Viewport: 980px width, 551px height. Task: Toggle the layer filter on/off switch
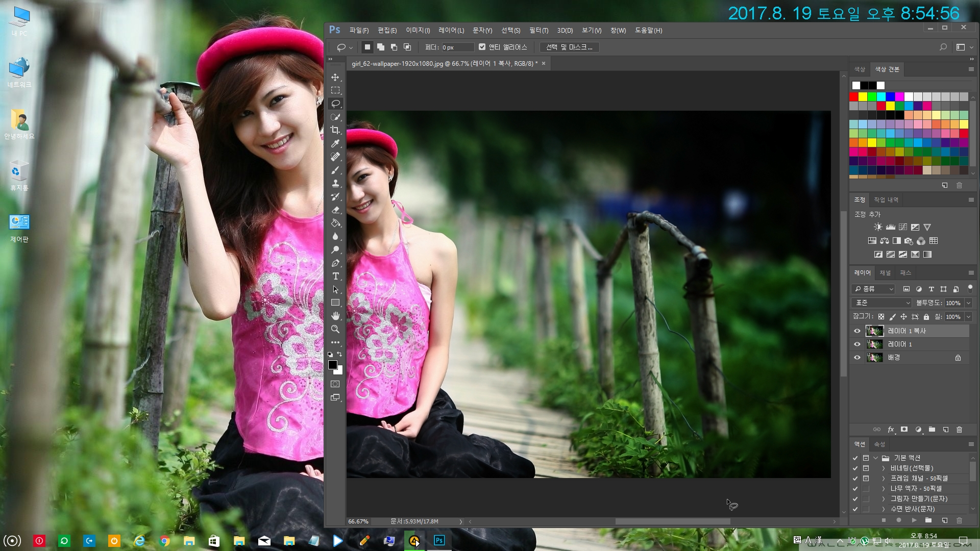pos(970,289)
